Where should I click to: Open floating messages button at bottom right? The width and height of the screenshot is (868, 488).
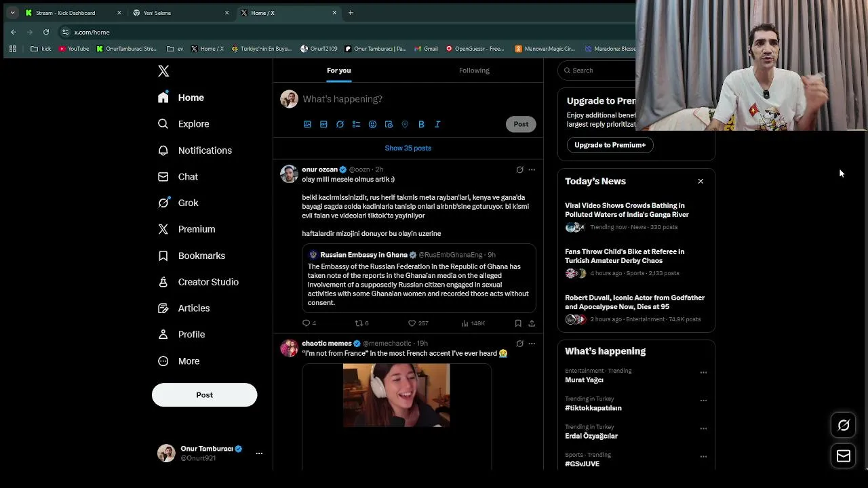click(x=844, y=456)
